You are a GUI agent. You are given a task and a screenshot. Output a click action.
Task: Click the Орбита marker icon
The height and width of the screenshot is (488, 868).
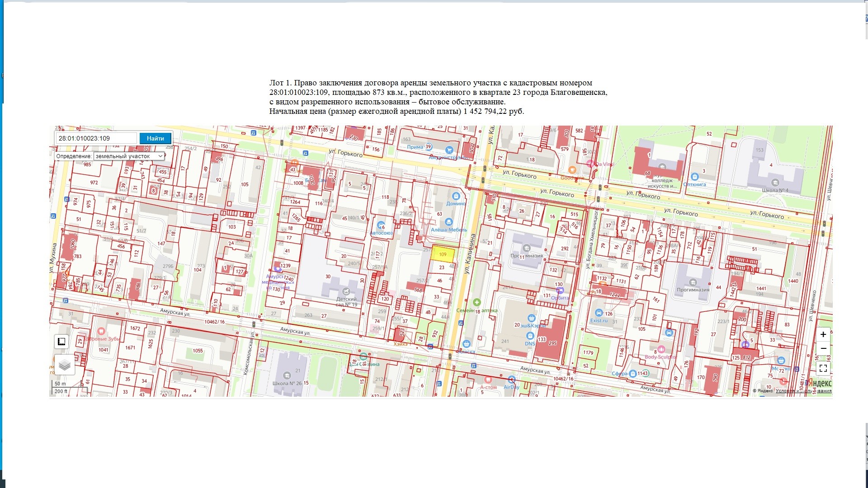point(560,291)
